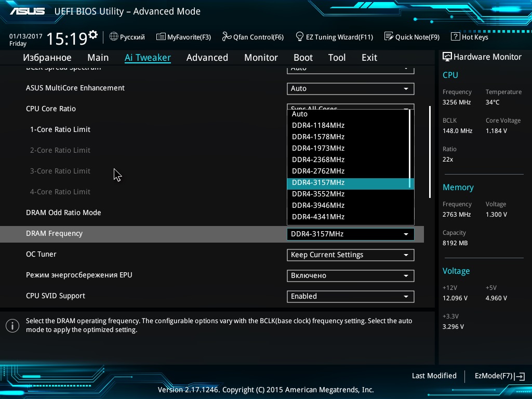Select DDR4-1973MHz option
532x399 pixels.
348,148
